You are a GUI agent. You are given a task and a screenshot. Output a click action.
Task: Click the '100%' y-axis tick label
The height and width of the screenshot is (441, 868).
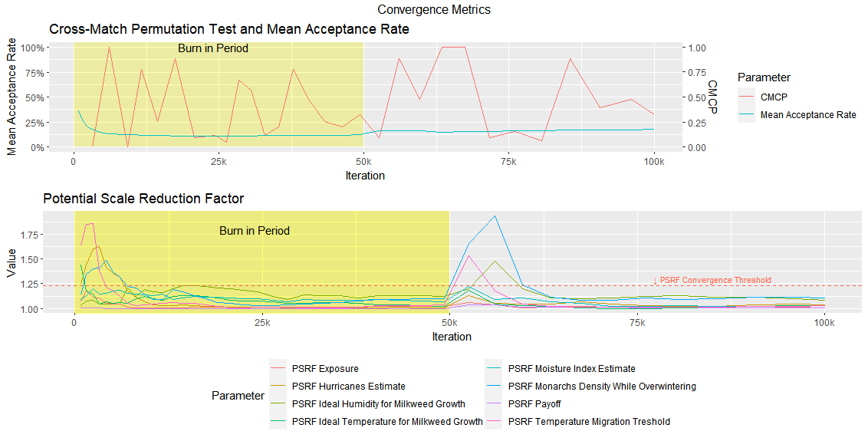[33, 48]
